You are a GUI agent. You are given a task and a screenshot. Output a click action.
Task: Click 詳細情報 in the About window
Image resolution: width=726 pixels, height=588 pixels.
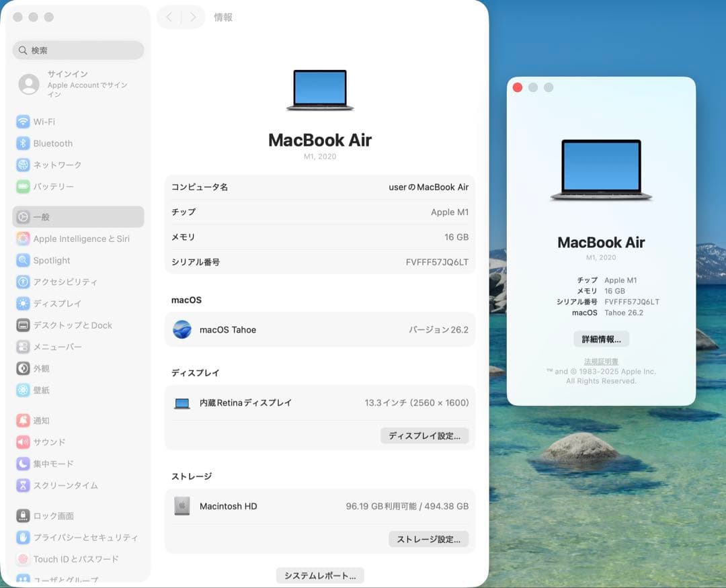(600, 339)
